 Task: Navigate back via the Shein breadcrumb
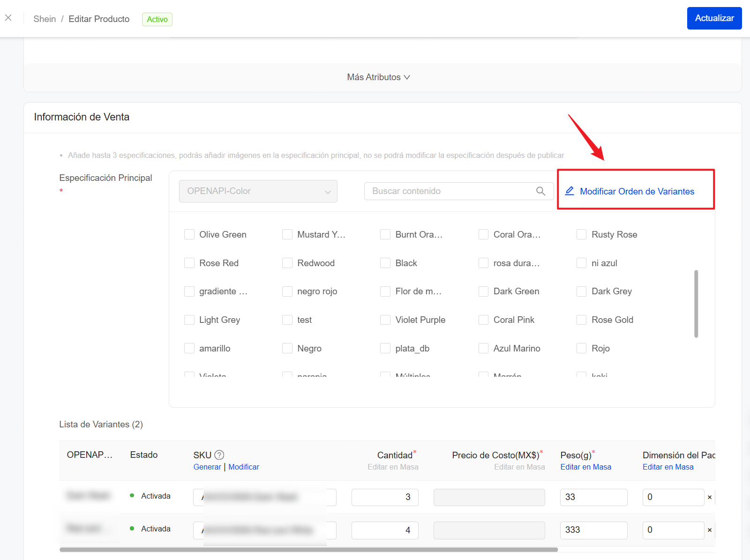(44, 19)
